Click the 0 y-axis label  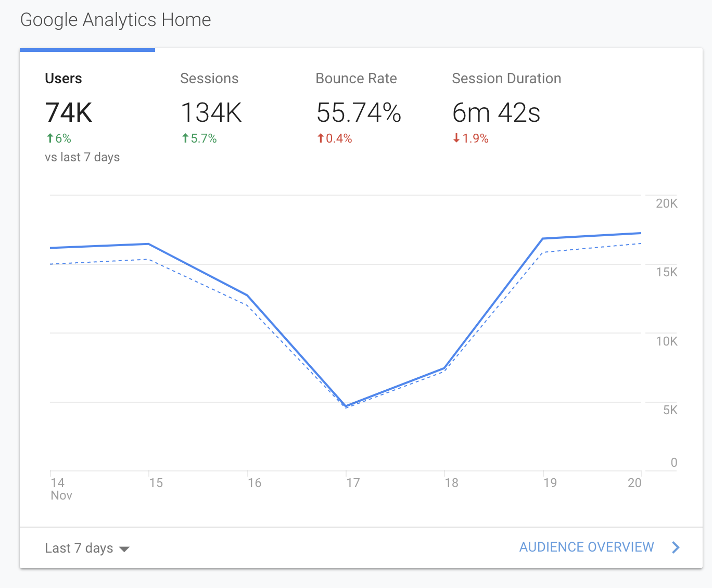coord(674,463)
